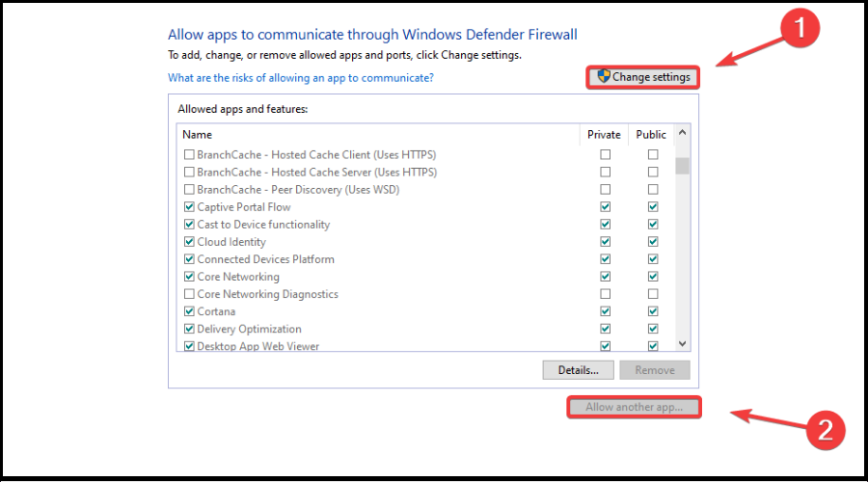The width and height of the screenshot is (868, 482).
Task: Click the Private column header
Action: click(x=604, y=134)
